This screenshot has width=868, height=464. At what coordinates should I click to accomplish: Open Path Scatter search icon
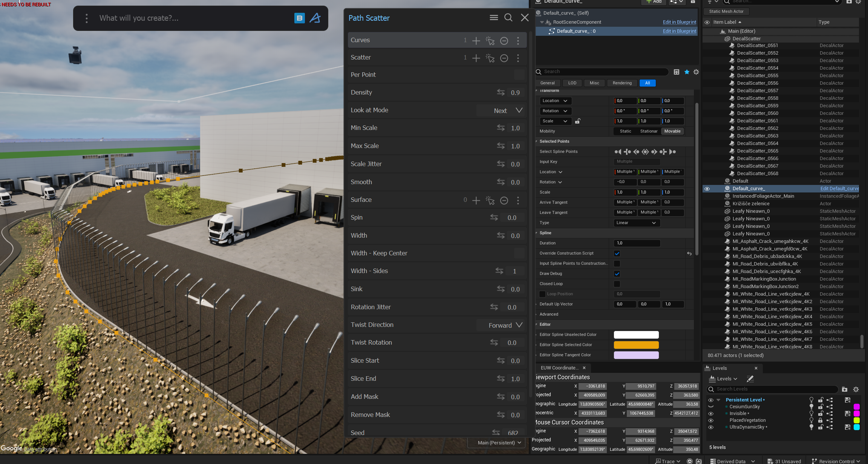click(508, 18)
